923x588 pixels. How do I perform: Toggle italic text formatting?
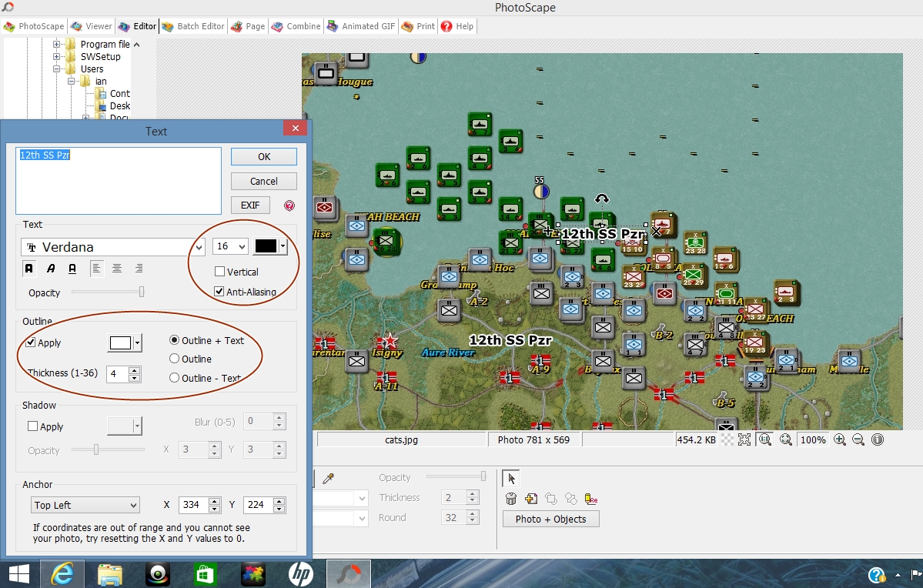pos(51,269)
